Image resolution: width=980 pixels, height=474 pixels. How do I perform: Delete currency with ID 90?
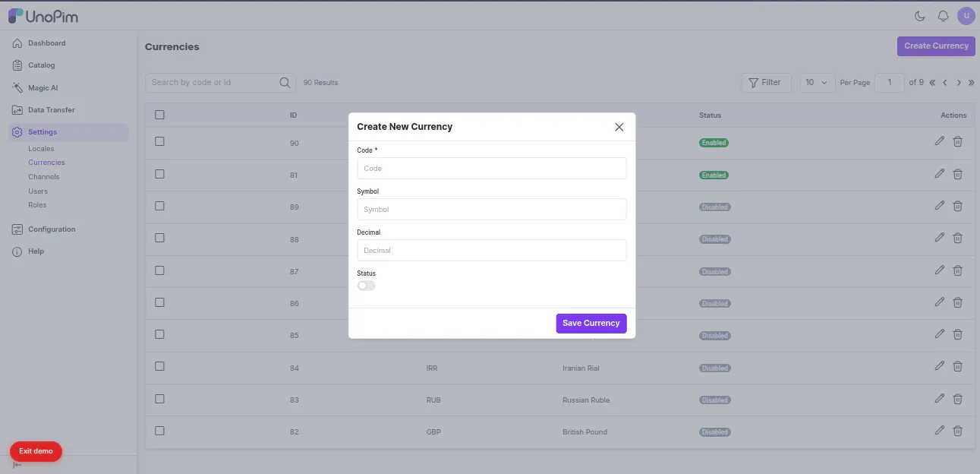click(958, 141)
